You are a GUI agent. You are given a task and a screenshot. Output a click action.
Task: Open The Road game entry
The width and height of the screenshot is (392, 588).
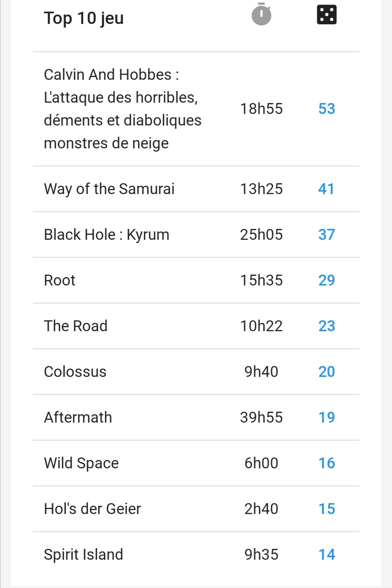[75, 326]
